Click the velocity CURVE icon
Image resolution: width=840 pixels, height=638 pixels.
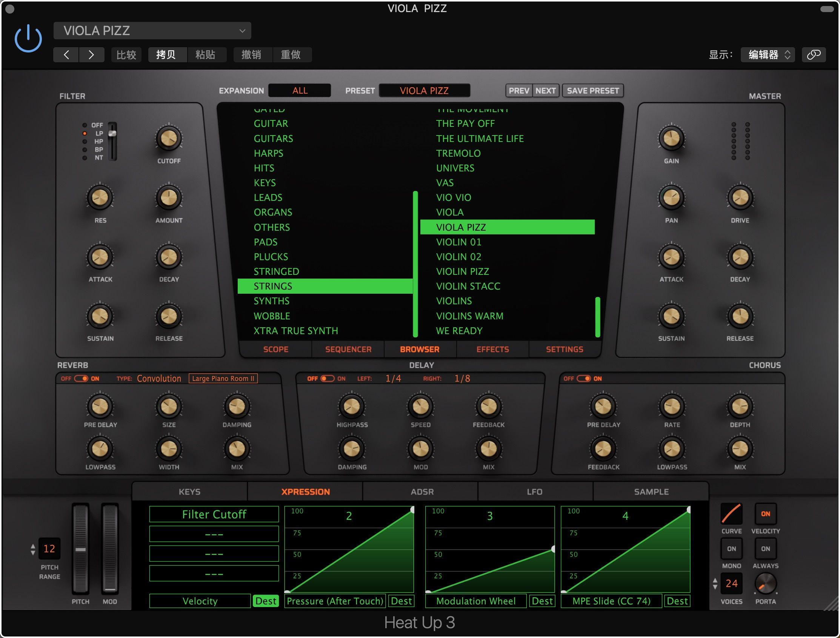pos(731,514)
